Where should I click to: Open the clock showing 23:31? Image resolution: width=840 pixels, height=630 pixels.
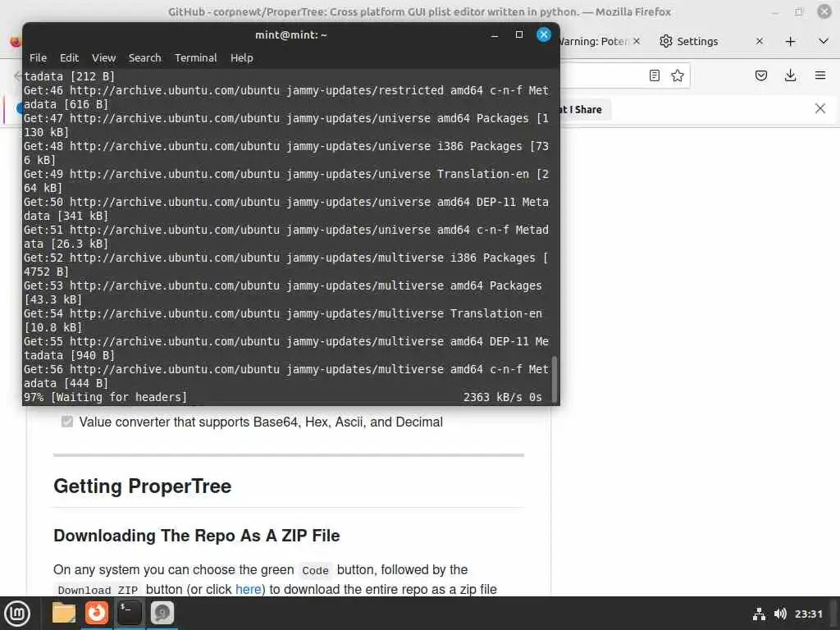[808, 614]
